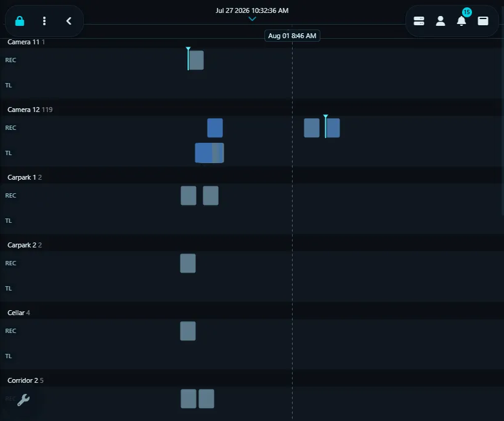The image size is (504, 421).
Task: Click the Camera 12 row header
Action: pyautogui.click(x=252, y=110)
